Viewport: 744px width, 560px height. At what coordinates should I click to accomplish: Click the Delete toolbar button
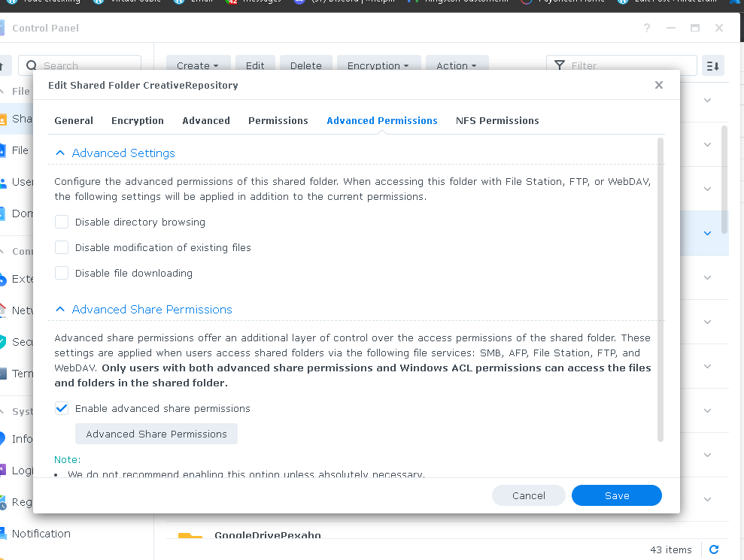306,65
